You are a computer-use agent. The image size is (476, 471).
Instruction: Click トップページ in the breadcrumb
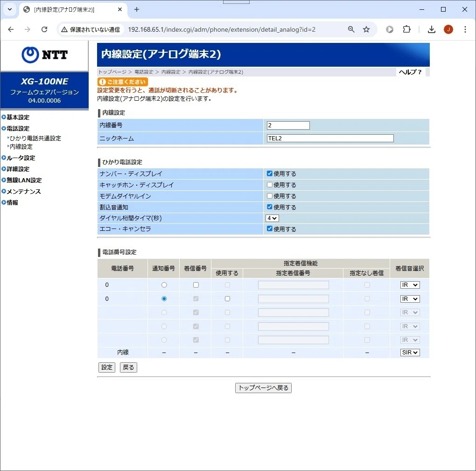(112, 72)
